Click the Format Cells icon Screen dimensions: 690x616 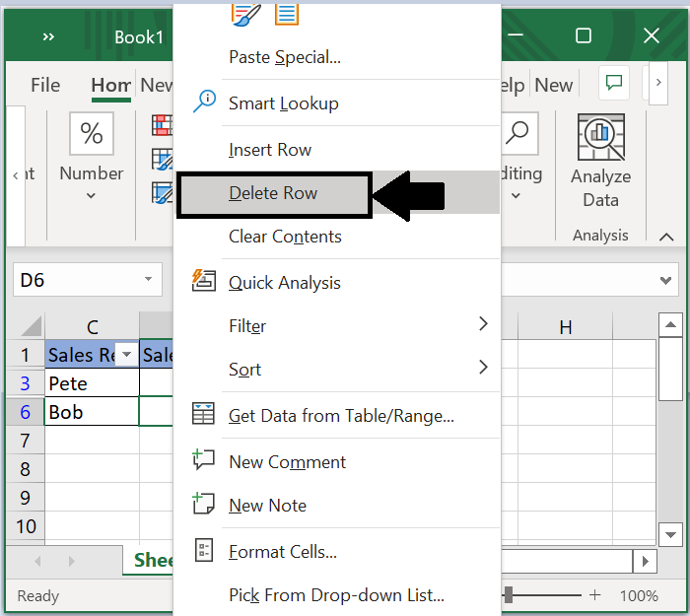[x=204, y=551]
